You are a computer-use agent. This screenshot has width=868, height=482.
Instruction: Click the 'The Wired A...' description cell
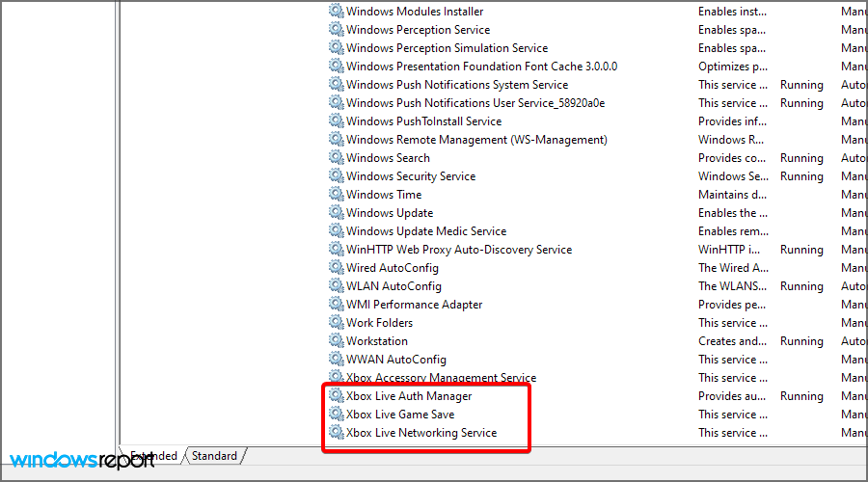[x=734, y=268]
